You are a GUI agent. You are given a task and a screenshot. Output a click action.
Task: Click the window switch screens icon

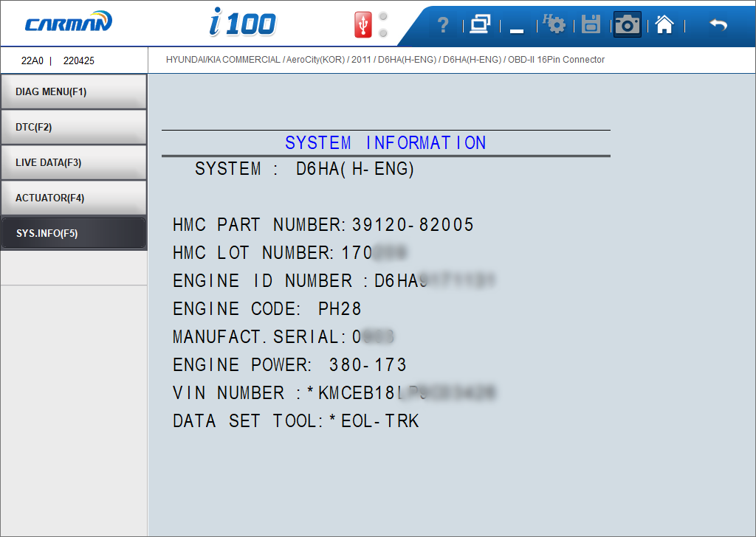coord(480,24)
